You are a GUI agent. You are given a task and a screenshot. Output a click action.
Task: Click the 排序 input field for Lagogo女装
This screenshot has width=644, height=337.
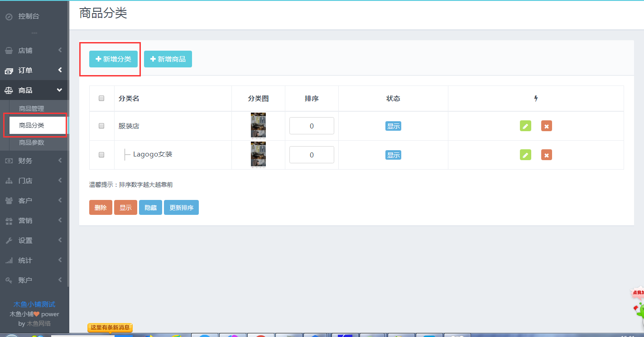(312, 155)
